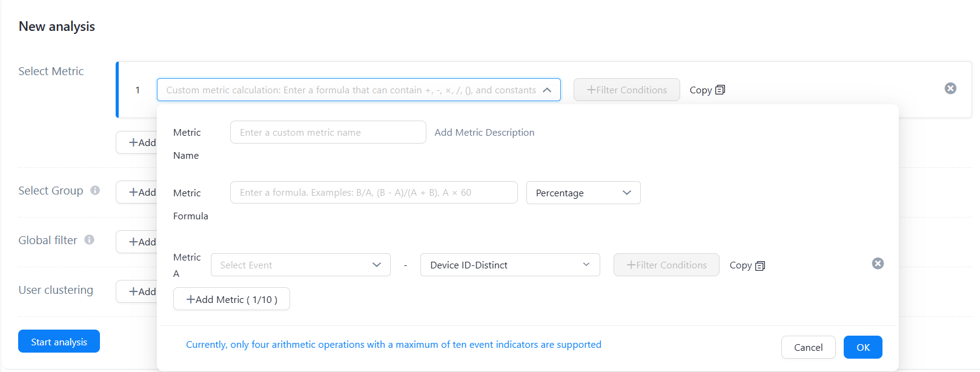Click the Start analysis button
This screenshot has height=372, width=980.
tap(59, 342)
